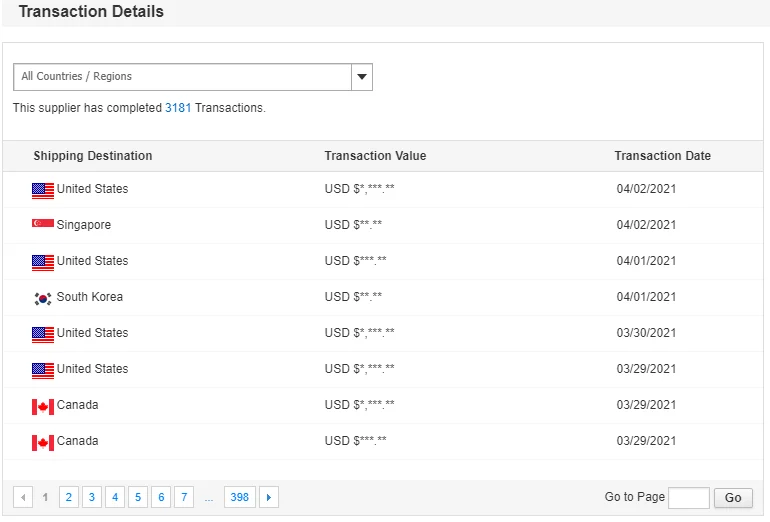Go to next page using arrow icon
Image resolution: width=770 pixels, height=522 pixels.
268,497
